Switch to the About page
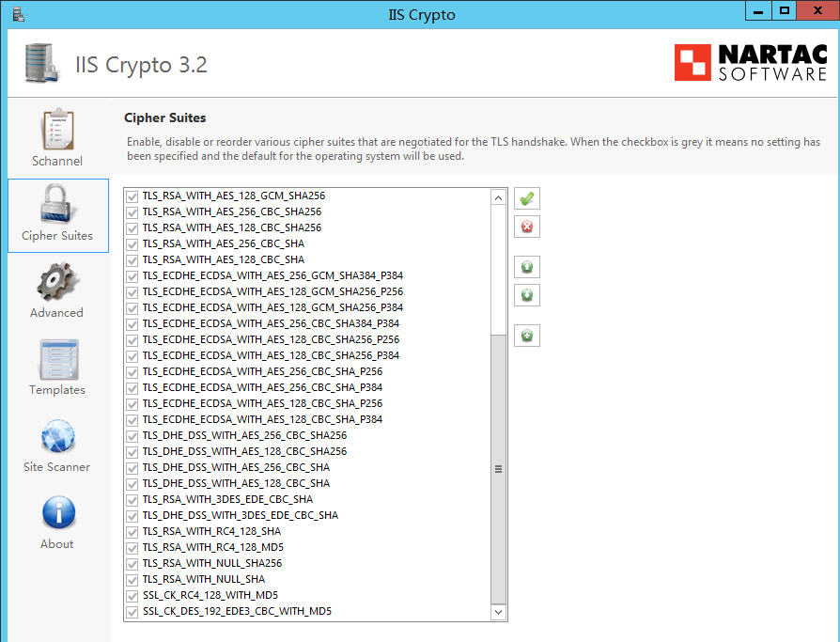 point(57,522)
